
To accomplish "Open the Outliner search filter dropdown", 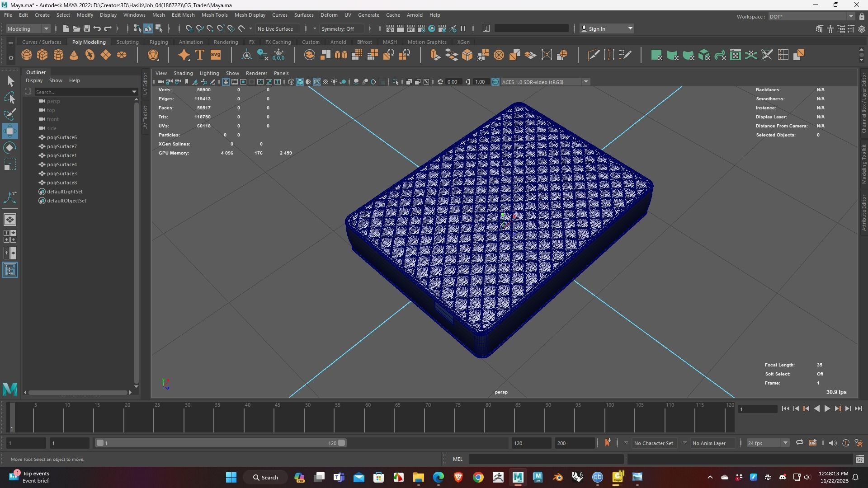I will pos(134,92).
